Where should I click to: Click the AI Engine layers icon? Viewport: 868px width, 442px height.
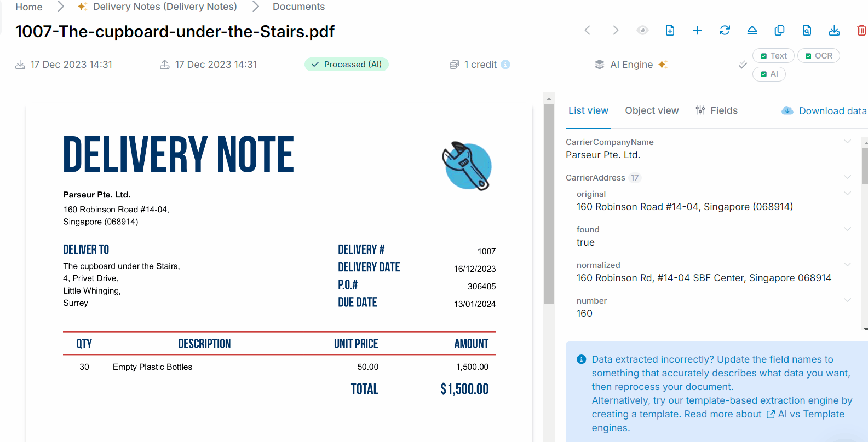(x=598, y=64)
